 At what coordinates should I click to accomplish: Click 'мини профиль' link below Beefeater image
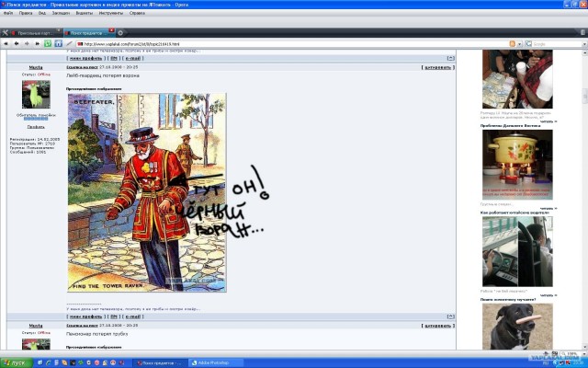[85, 316]
